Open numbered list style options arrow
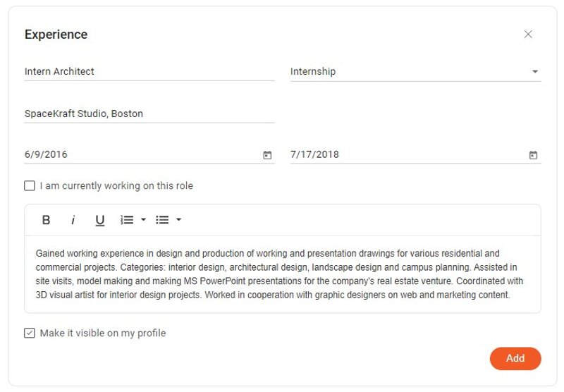Image resolution: width=564 pixels, height=392 pixels. tap(144, 220)
